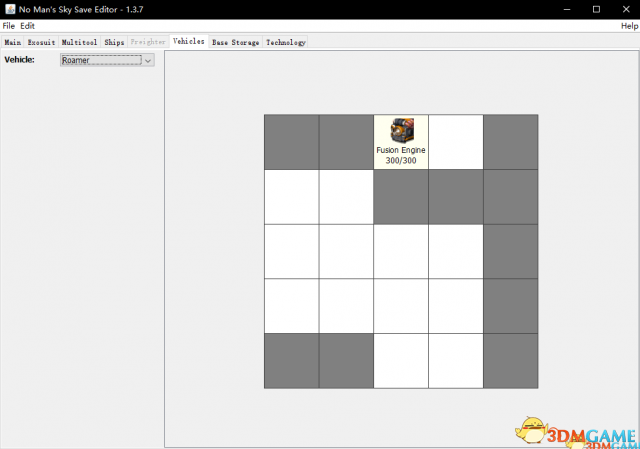Maximize the Save Editor window
Viewport: 640px width, 449px height.
pyautogui.click(x=596, y=9)
